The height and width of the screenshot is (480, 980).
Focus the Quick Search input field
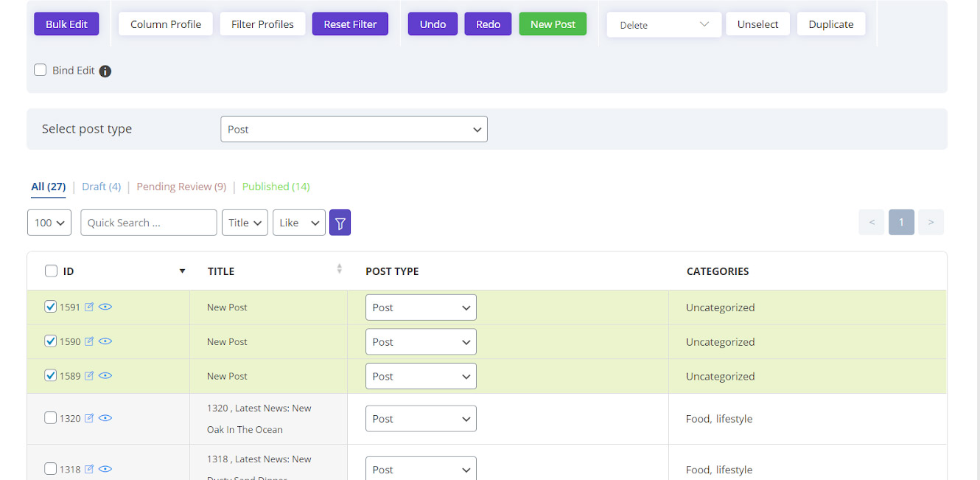click(149, 223)
